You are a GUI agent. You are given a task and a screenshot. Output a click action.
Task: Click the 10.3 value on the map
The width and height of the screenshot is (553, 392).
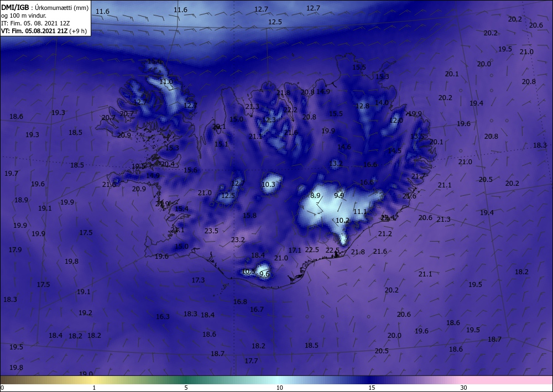pos(268,184)
